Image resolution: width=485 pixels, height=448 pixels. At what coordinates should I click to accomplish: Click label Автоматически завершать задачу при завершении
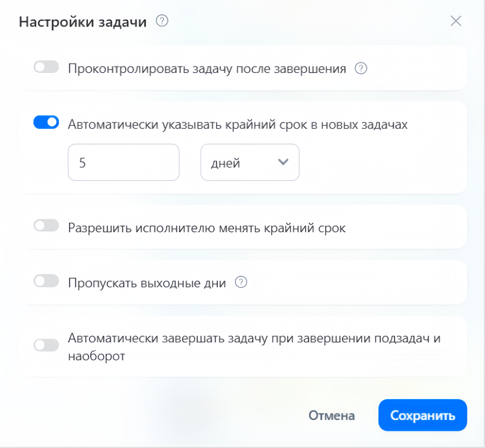254,347
